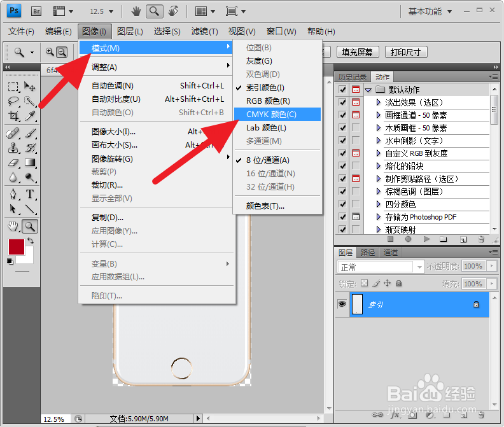Viewport: 504px width, 427px height.
Task: Select the Pen tool
Action: pyautogui.click(x=13, y=194)
